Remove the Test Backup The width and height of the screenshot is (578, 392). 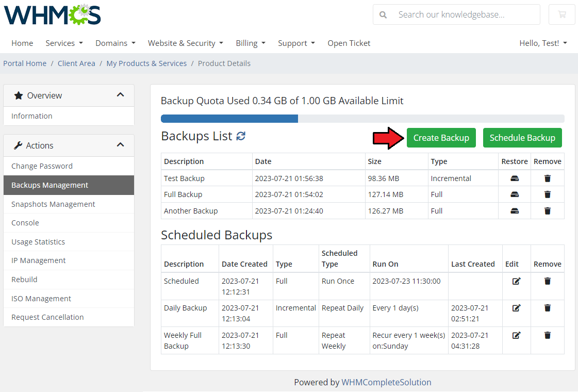[x=548, y=178]
